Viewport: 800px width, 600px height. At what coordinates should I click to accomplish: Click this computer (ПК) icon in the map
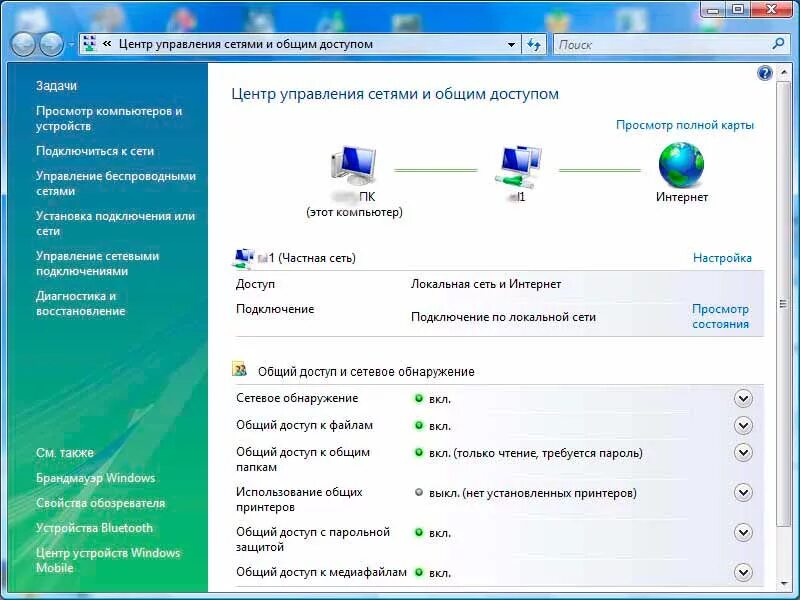[x=354, y=165]
